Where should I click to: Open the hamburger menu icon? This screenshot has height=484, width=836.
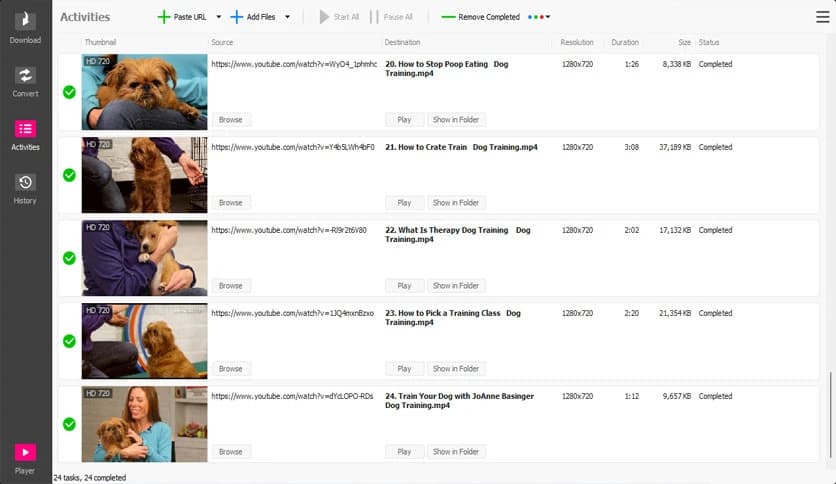tap(822, 16)
